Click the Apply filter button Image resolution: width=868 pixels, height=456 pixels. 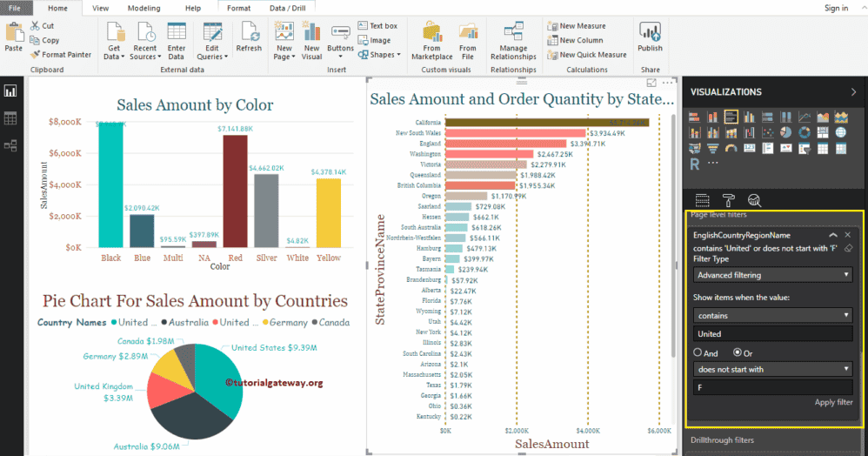833,402
